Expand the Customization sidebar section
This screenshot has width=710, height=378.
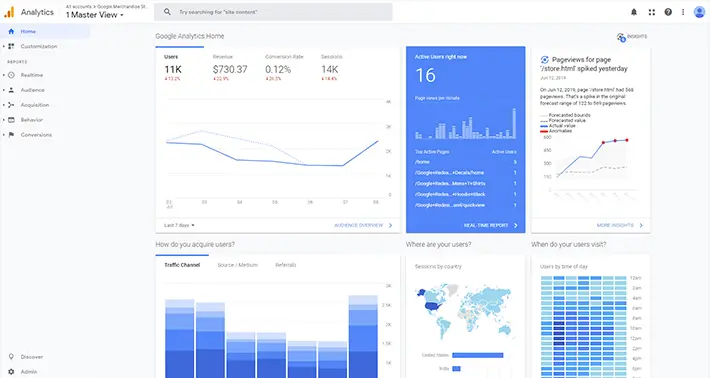click(x=4, y=46)
